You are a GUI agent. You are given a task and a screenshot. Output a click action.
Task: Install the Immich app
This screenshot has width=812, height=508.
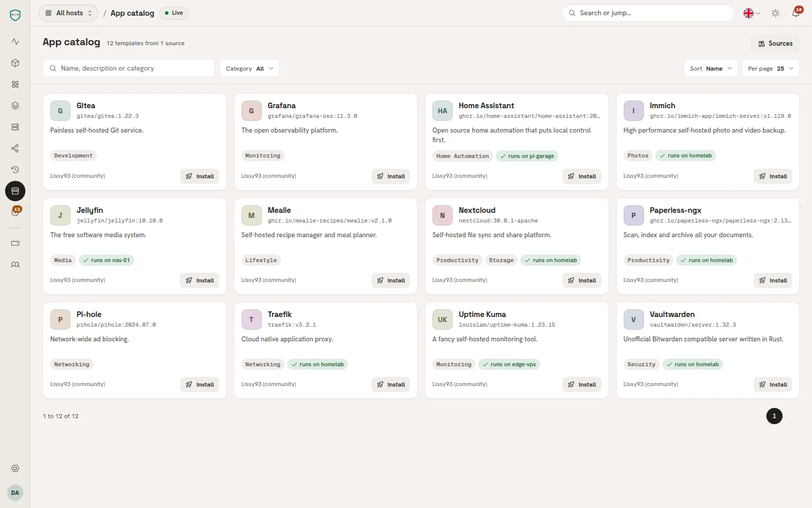click(x=773, y=176)
